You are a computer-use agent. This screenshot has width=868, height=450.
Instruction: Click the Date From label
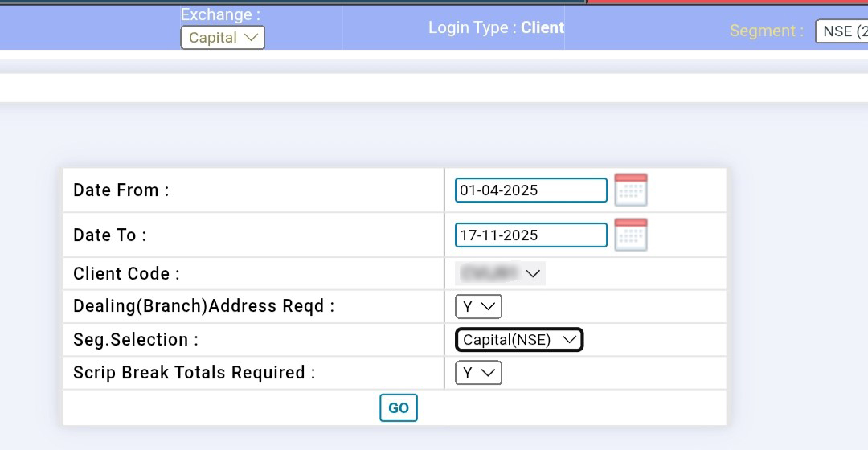[x=121, y=190]
